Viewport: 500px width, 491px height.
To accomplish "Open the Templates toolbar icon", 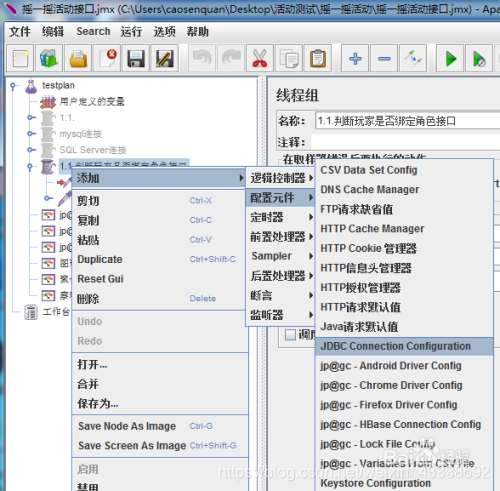I will (49, 59).
